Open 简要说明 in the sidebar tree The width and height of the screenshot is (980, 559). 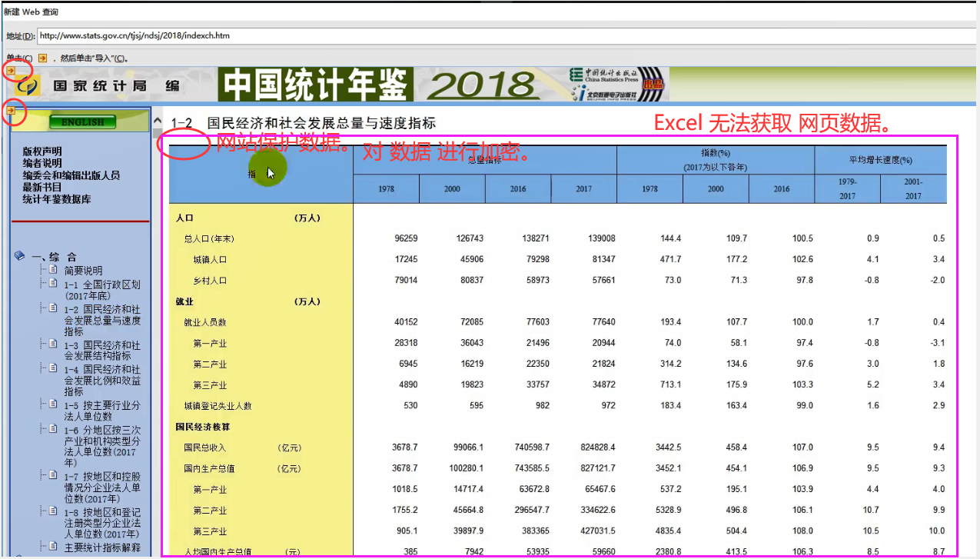tap(83, 271)
